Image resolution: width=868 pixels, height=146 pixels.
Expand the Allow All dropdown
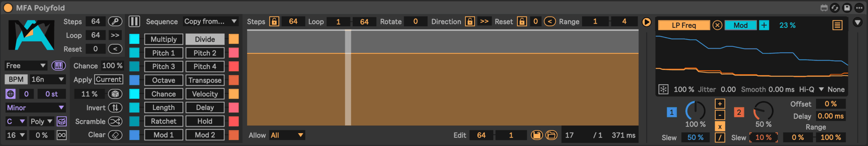pos(287,135)
